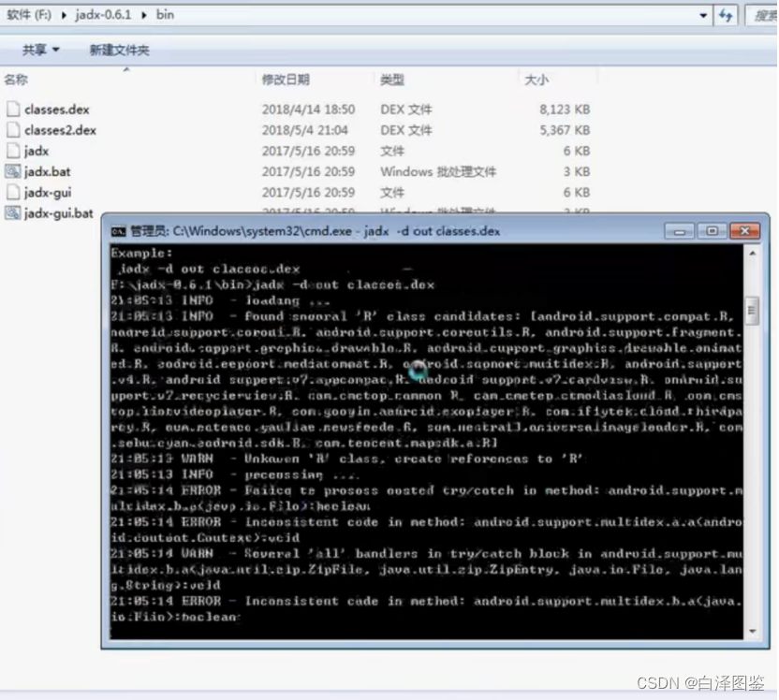Click the cmd window scrollbar thumb

[752, 311]
